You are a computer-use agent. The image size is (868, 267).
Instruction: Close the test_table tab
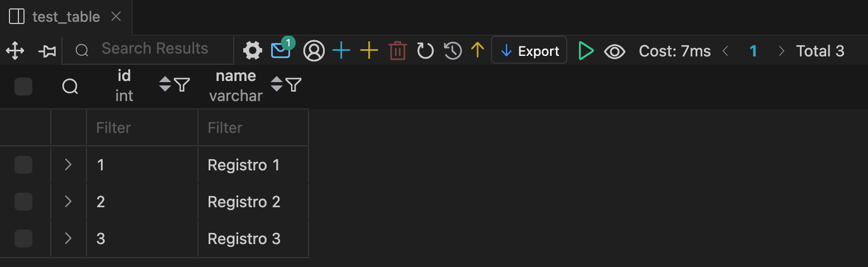point(116,17)
